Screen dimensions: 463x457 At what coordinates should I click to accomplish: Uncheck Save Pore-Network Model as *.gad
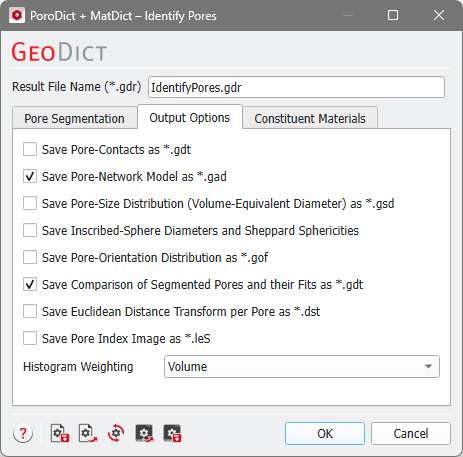click(30, 176)
